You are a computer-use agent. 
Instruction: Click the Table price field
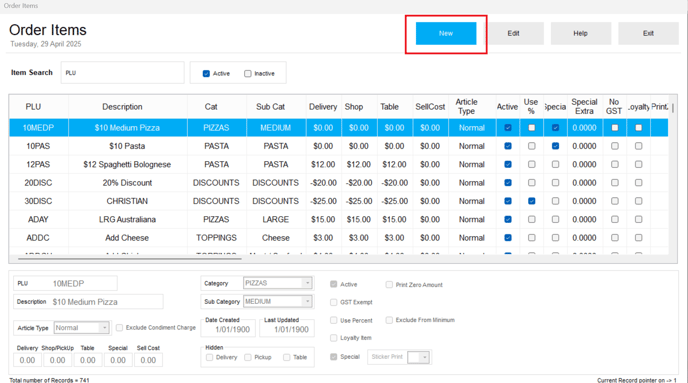click(x=88, y=360)
